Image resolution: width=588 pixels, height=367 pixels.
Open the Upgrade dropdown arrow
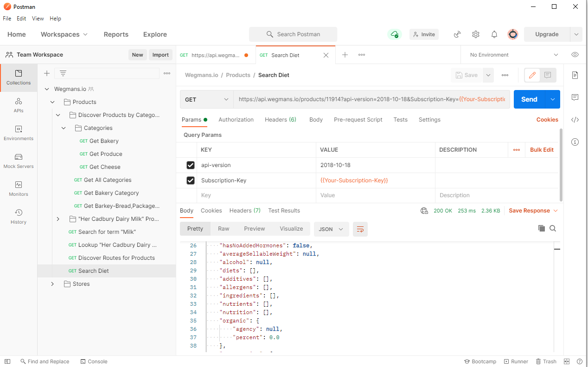click(576, 34)
